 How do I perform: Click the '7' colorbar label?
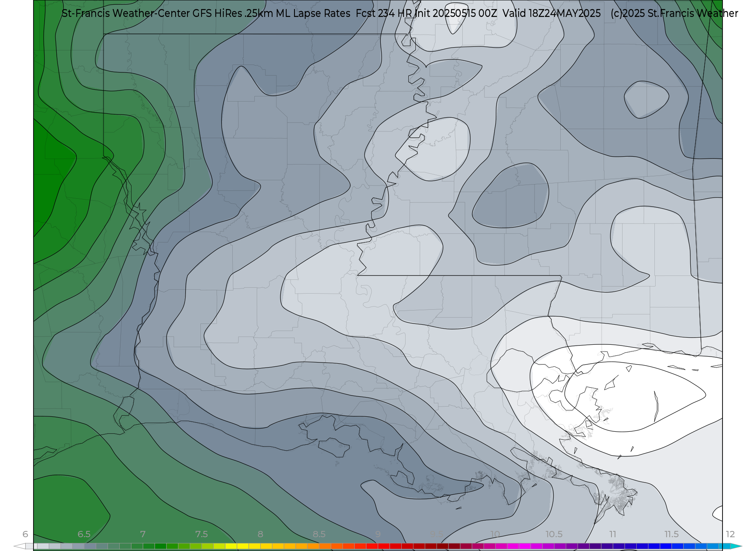point(143,534)
